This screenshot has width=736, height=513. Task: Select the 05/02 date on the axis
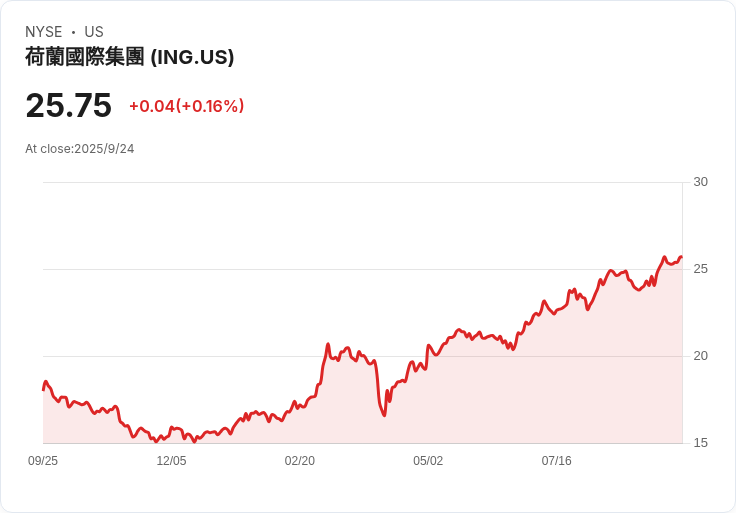[428, 461]
